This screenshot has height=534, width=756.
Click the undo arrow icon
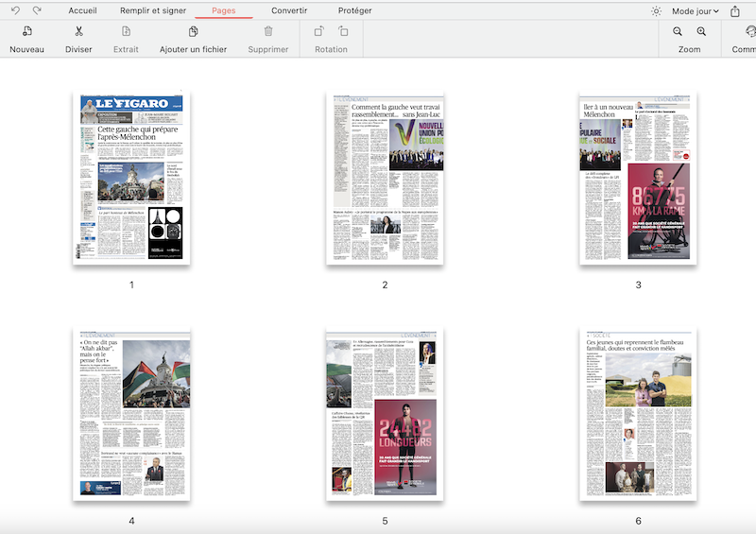14,10
